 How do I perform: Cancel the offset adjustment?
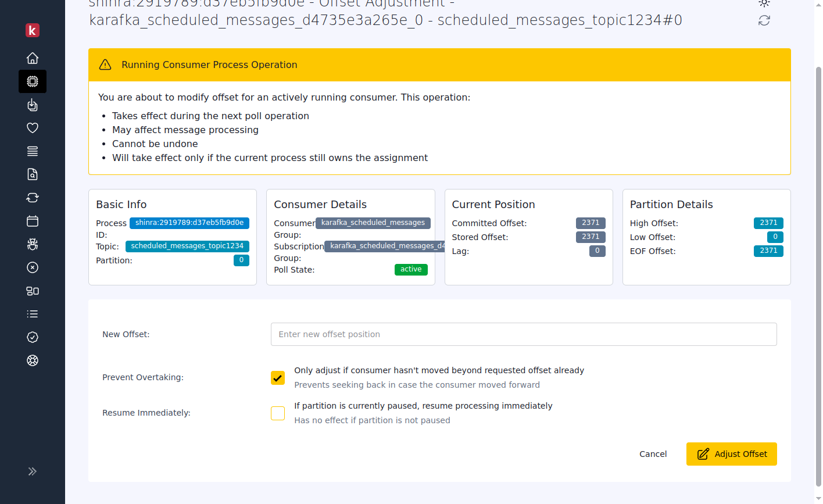653,454
